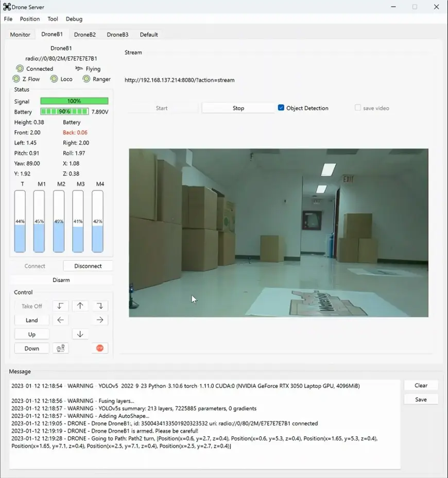The height and width of the screenshot is (478, 448).
Task: Click the right-arrow strafe icon
Action: coord(99,319)
